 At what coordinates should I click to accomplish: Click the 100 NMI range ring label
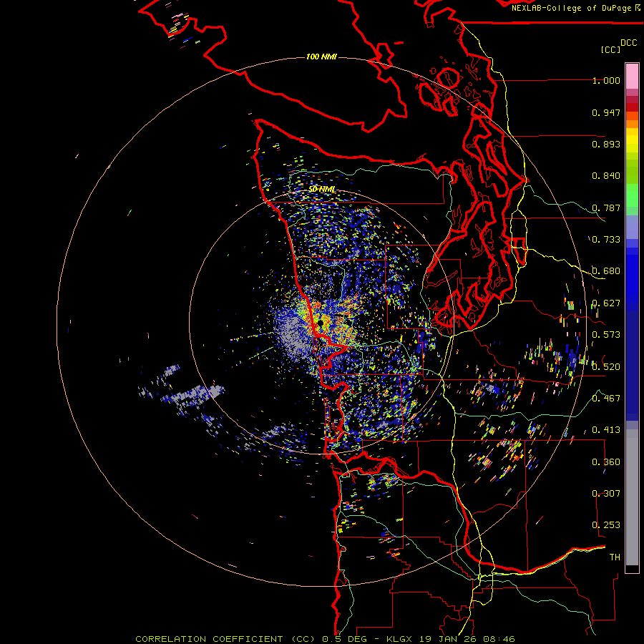point(321,57)
